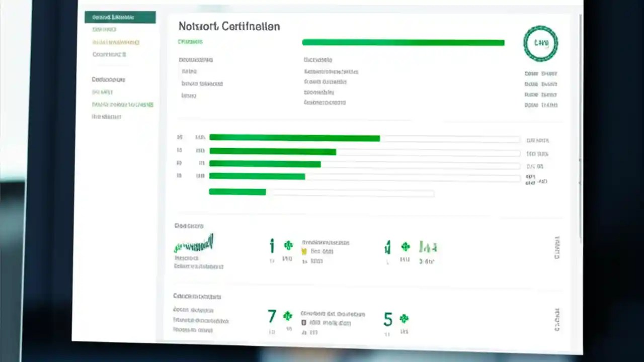
Task: Toggle the third chart row marker
Action: 179,162
